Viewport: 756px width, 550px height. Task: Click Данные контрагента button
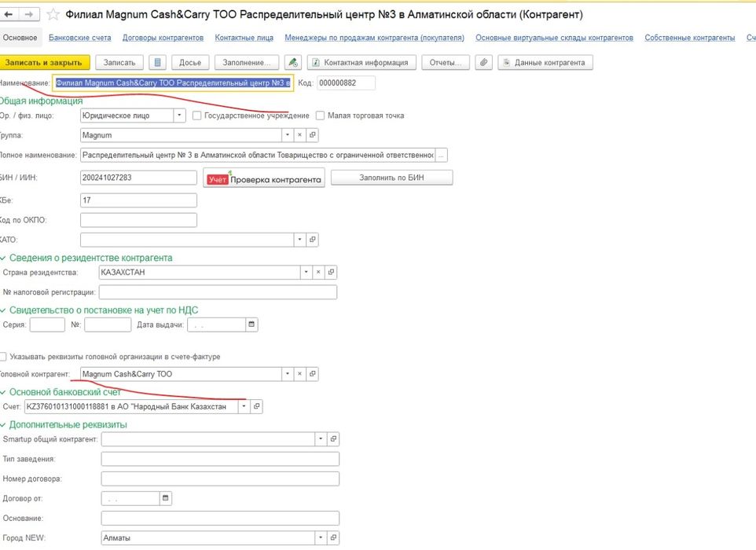pos(545,62)
